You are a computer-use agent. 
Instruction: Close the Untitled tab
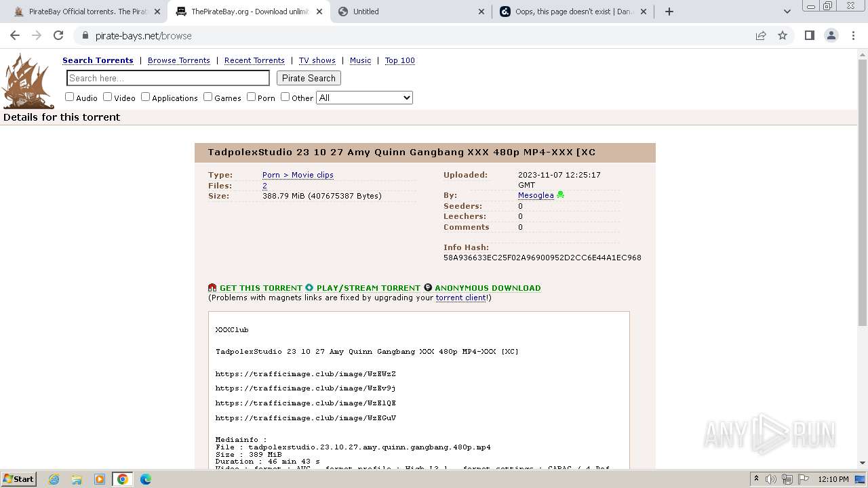click(x=481, y=12)
